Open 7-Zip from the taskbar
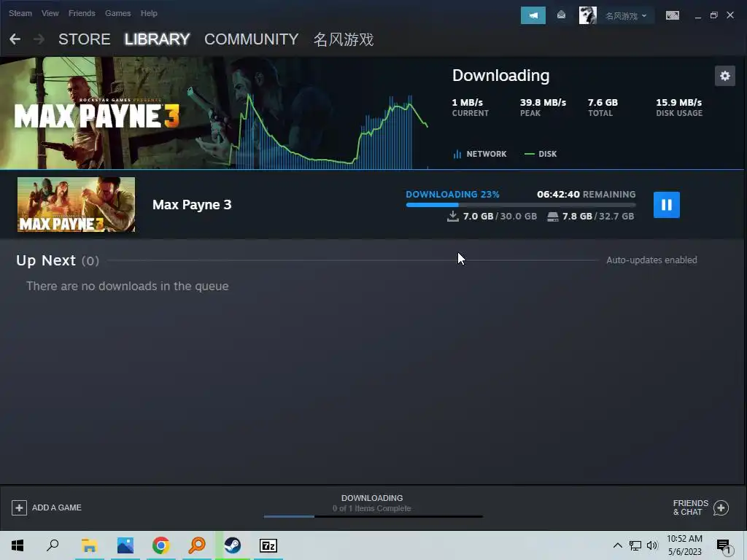Image resolution: width=747 pixels, height=560 pixels. tap(268, 545)
